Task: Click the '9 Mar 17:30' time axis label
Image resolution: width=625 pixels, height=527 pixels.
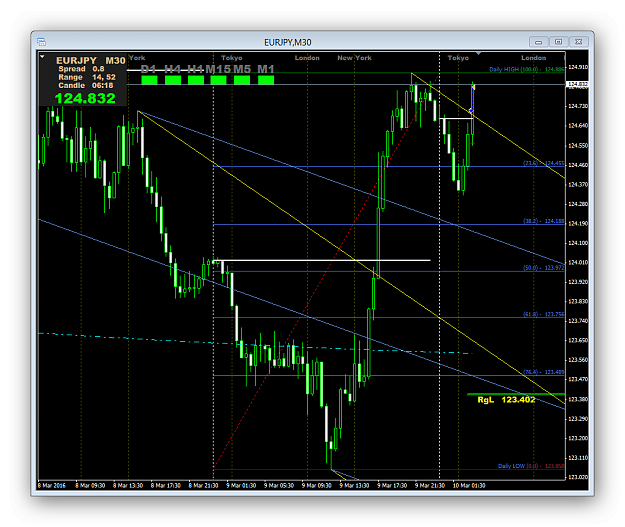Action: click(392, 486)
